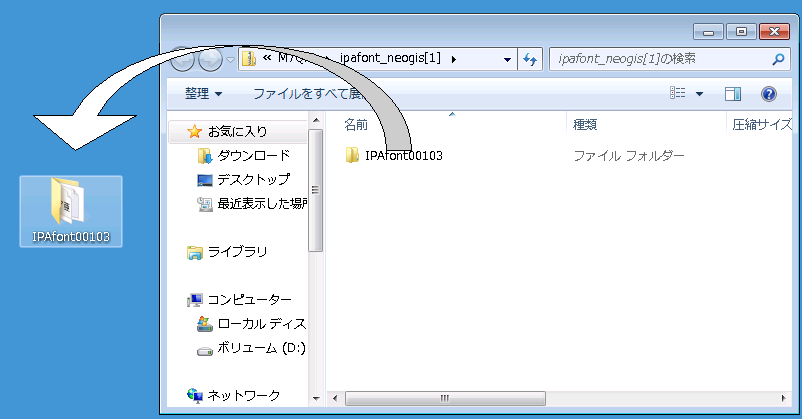802x419 pixels.
Task: Click the IPAfont00103 folder icon in the file list
Action: (x=352, y=155)
